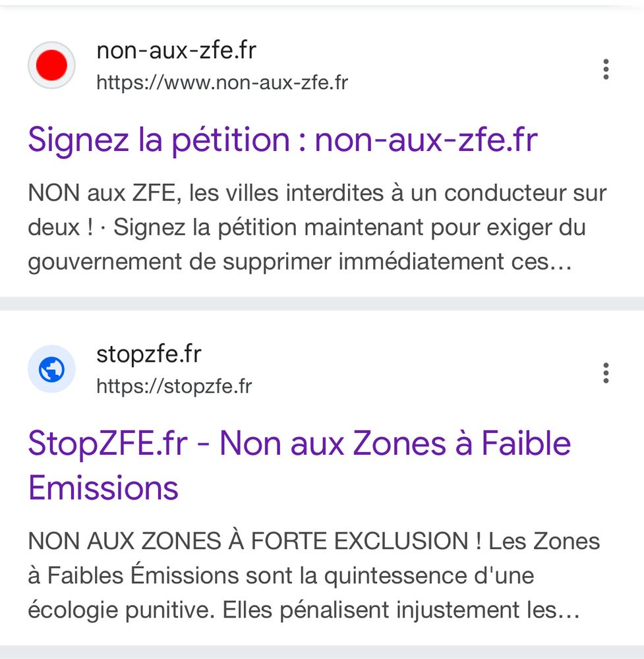Select the site name "stopzfe.fr" above its URL

point(149,355)
